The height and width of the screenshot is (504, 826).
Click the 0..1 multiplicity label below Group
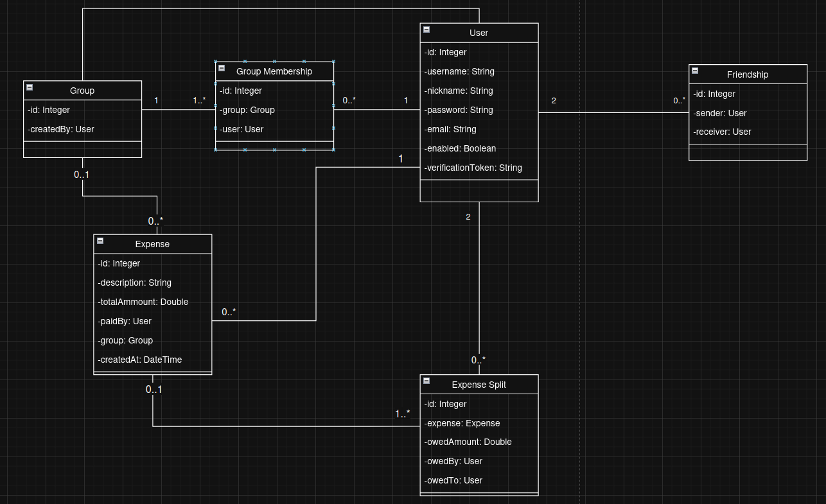pyautogui.click(x=82, y=175)
